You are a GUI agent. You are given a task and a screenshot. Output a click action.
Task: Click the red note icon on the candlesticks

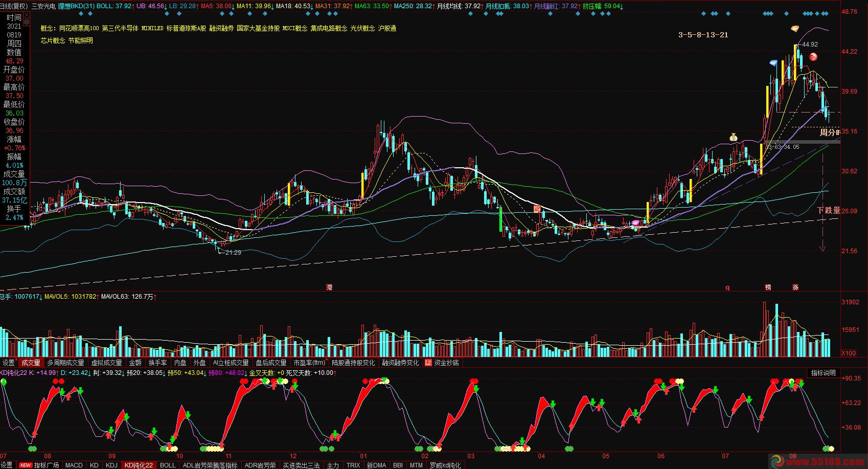coord(537,209)
